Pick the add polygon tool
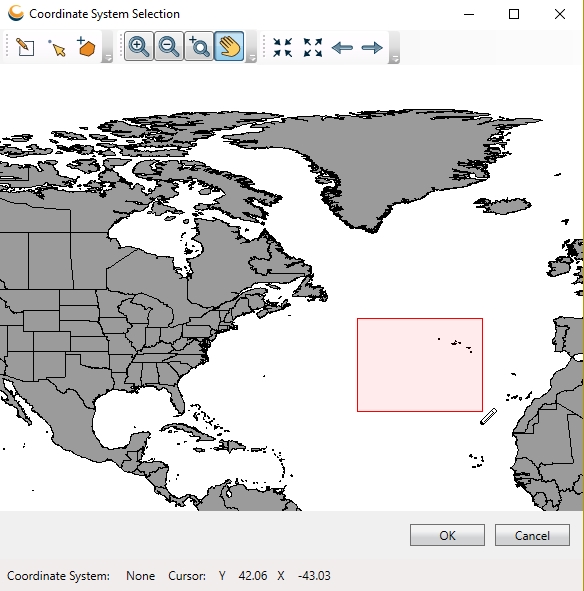Viewport: 584px width, 591px height. [86, 47]
